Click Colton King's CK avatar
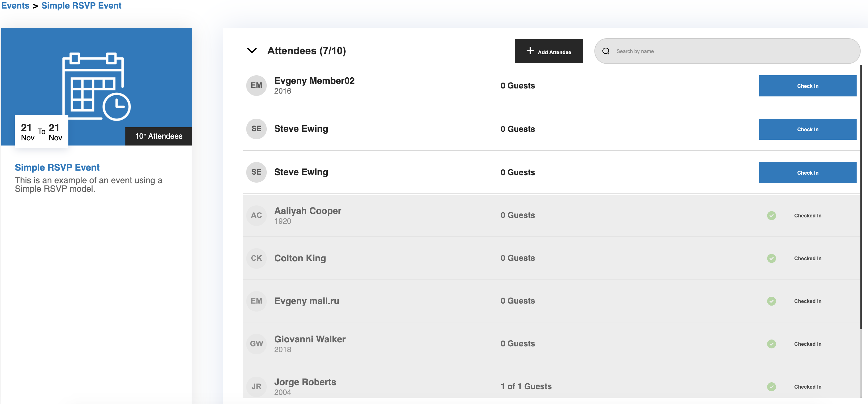 tap(256, 258)
